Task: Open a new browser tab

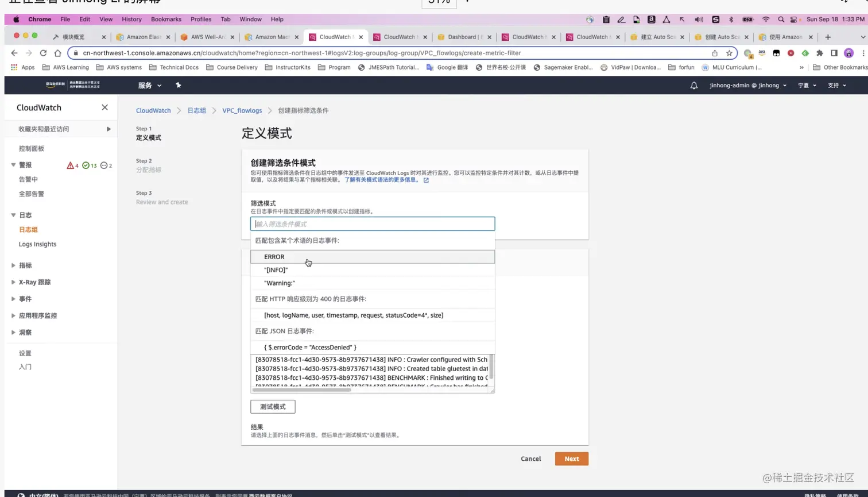Action: (x=828, y=37)
